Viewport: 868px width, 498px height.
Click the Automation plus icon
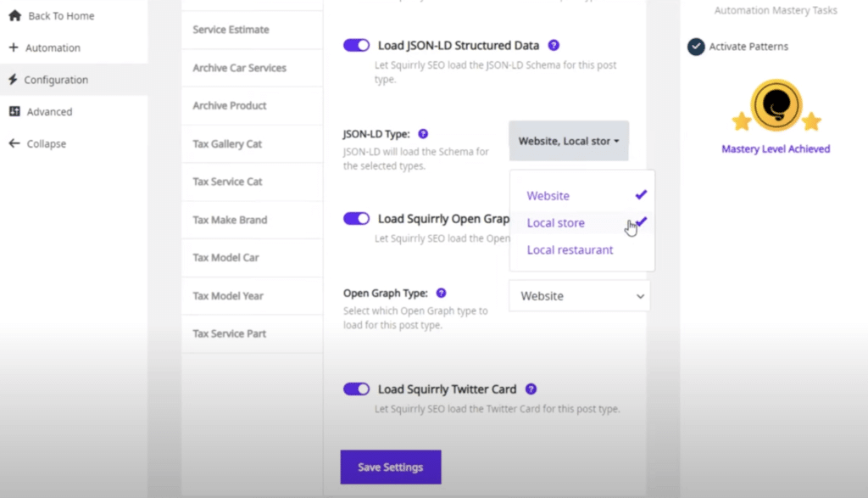click(x=14, y=48)
